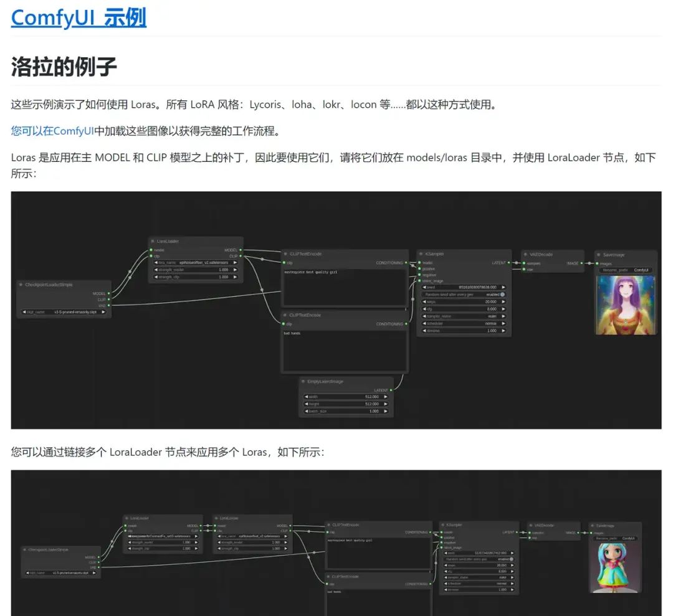Click KSampler positive input port, first workflow
This screenshot has height=616, width=673.
pyautogui.click(x=419, y=269)
